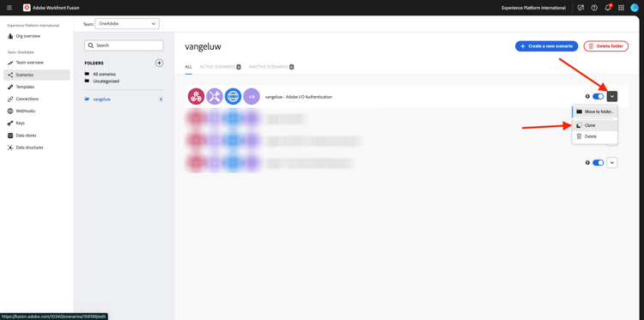
Task: Expand the last scenario's options chevron
Action: point(612,163)
